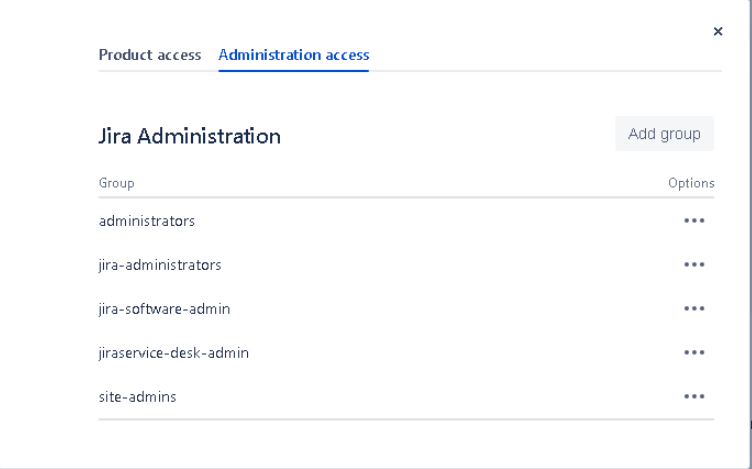Click the Jira Administration heading
Screen dimensions: 752x469
189,136
